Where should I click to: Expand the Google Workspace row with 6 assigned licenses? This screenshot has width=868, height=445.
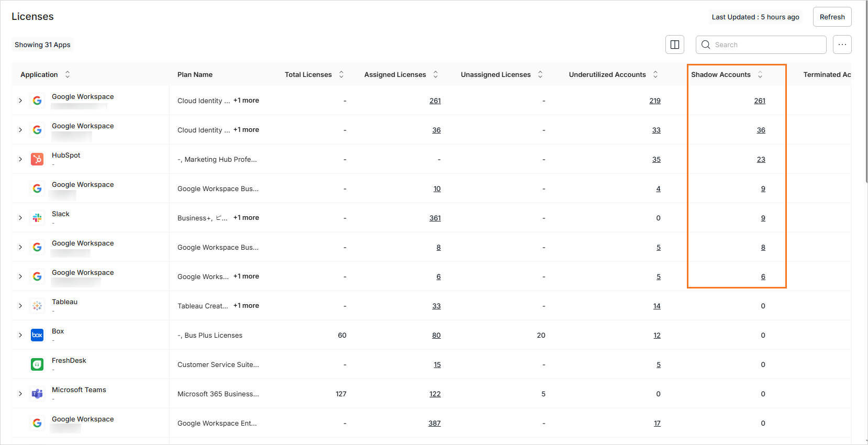(20, 276)
